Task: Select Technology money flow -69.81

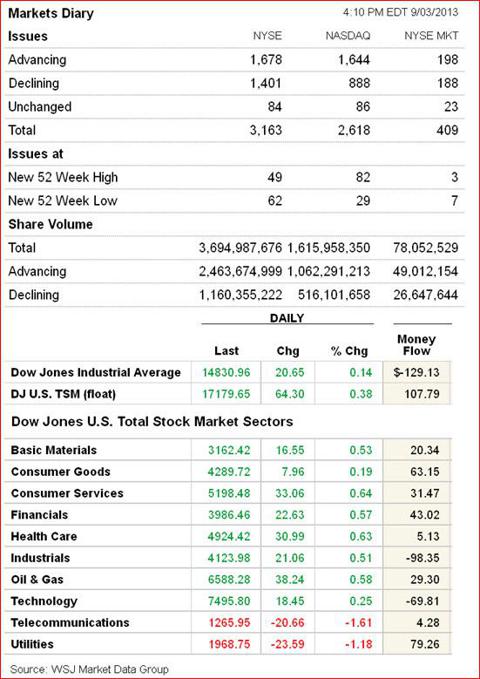Action: click(x=423, y=601)
